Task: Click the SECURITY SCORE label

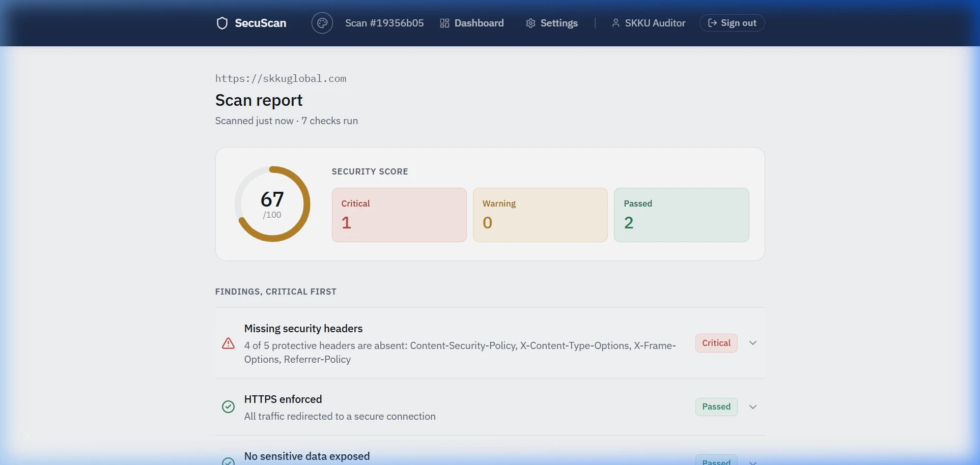Action: (370, 171)
